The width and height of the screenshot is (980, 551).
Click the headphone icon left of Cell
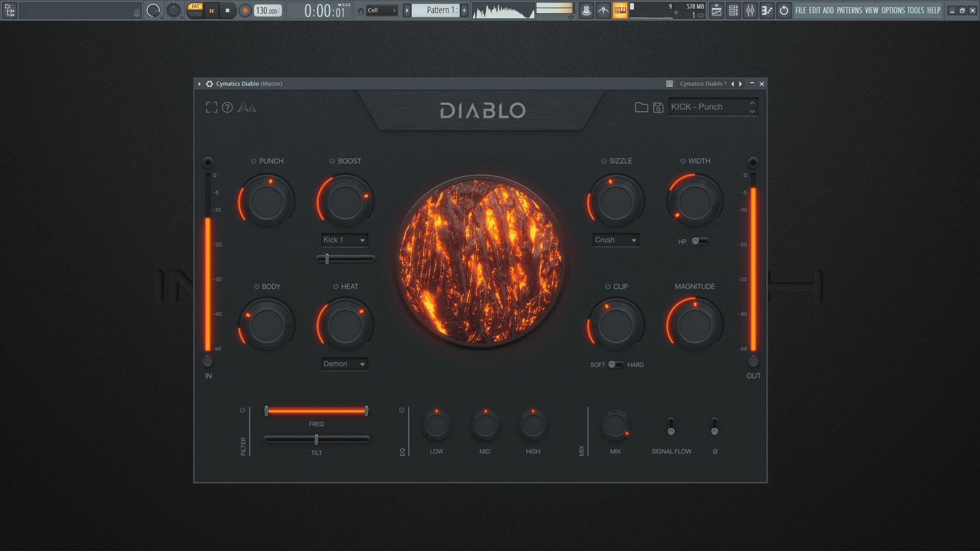point(361,11)
